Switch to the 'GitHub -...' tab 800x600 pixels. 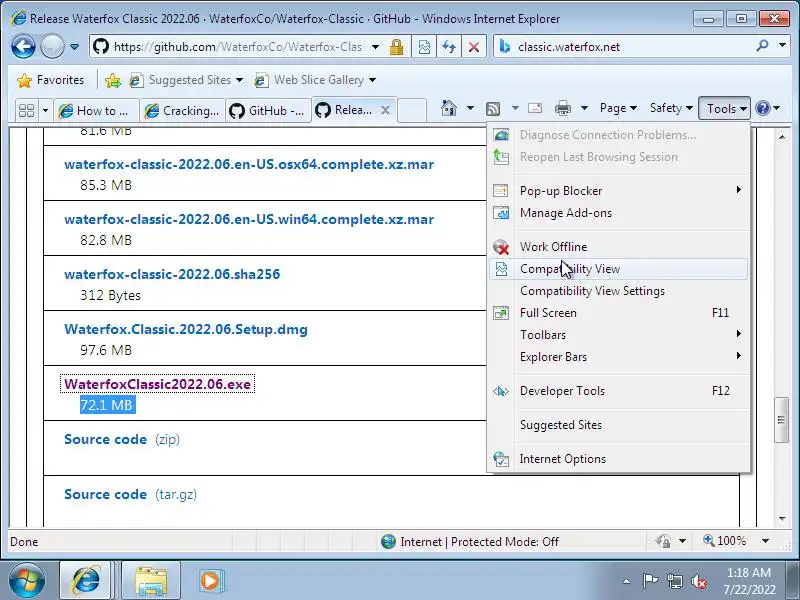[x=268, y=110]
